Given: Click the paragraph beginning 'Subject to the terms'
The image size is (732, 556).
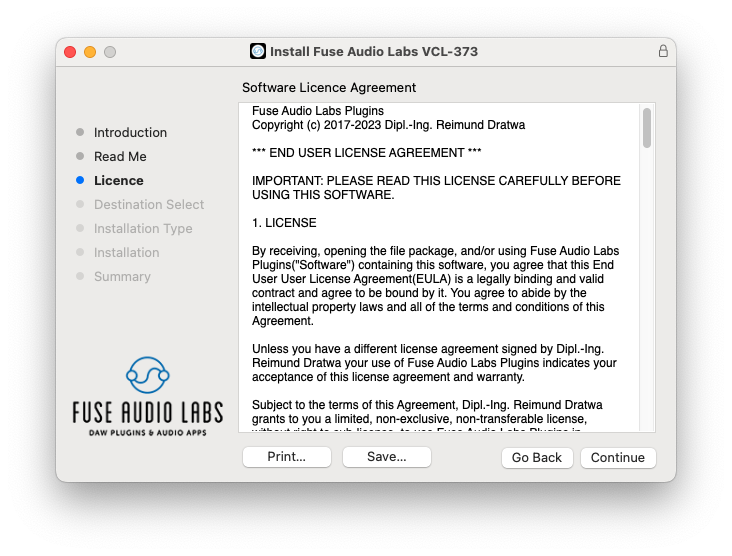Looking at the screenshot, I should tap(427, 417).
